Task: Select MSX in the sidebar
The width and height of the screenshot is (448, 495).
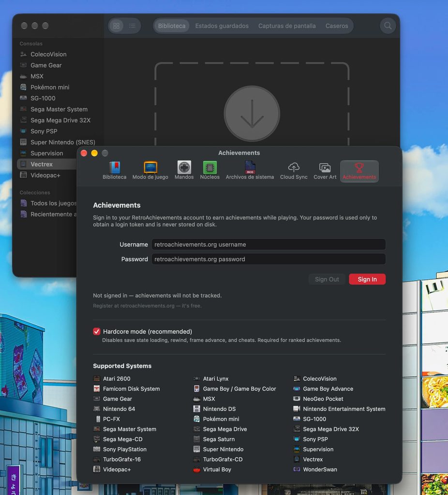Action: tap(37, 76)
